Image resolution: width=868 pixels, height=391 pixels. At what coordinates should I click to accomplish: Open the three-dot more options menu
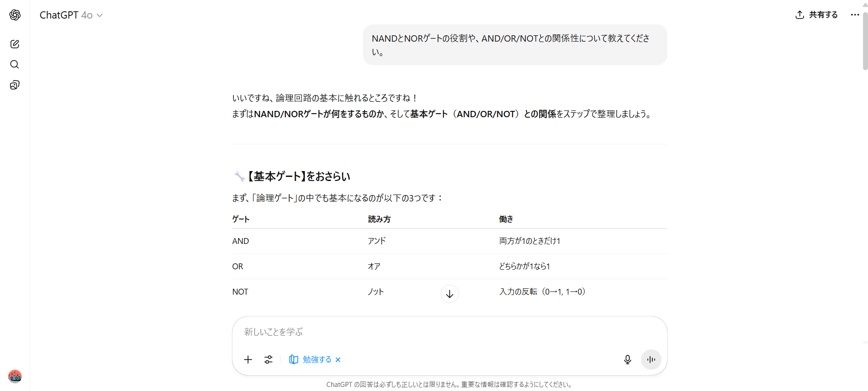click(x=855, y=15)
